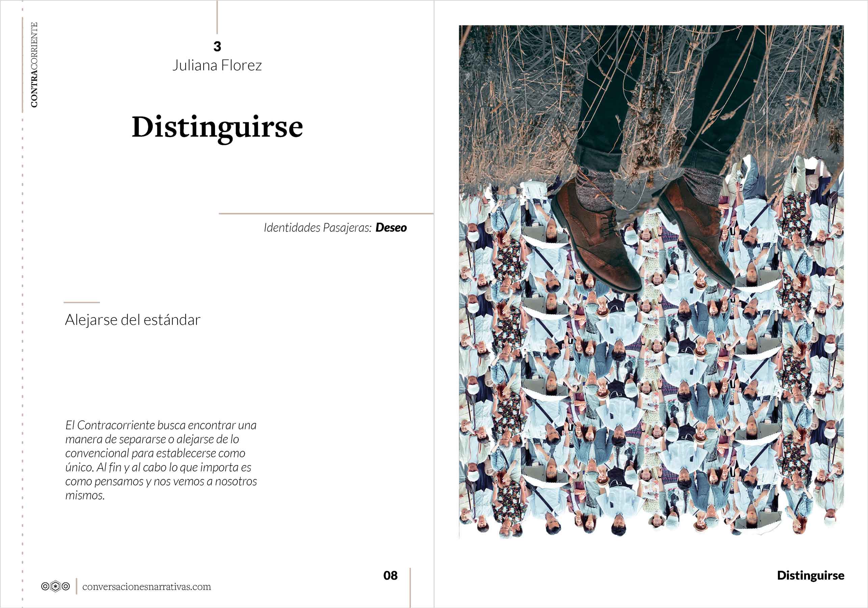Click the italic El Contracorriente description paragraph
This screenshot has width=868, height=608.
[x=161, y=460]
